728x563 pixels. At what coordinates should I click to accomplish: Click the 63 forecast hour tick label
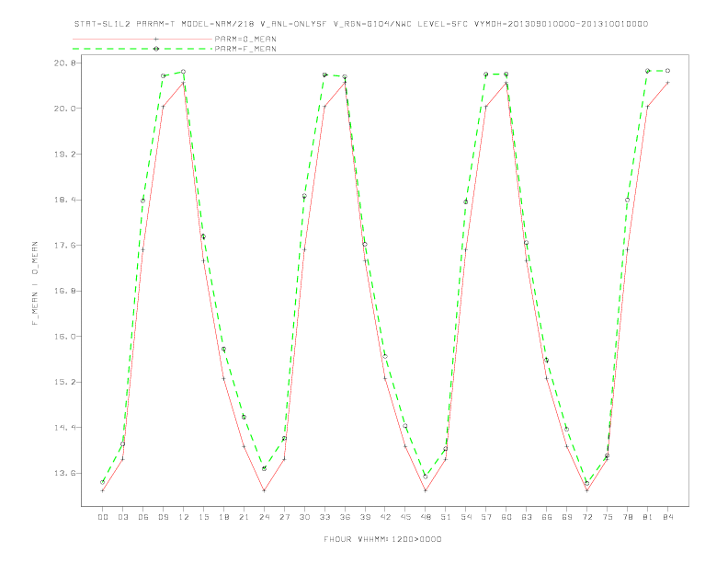point(527,517)
